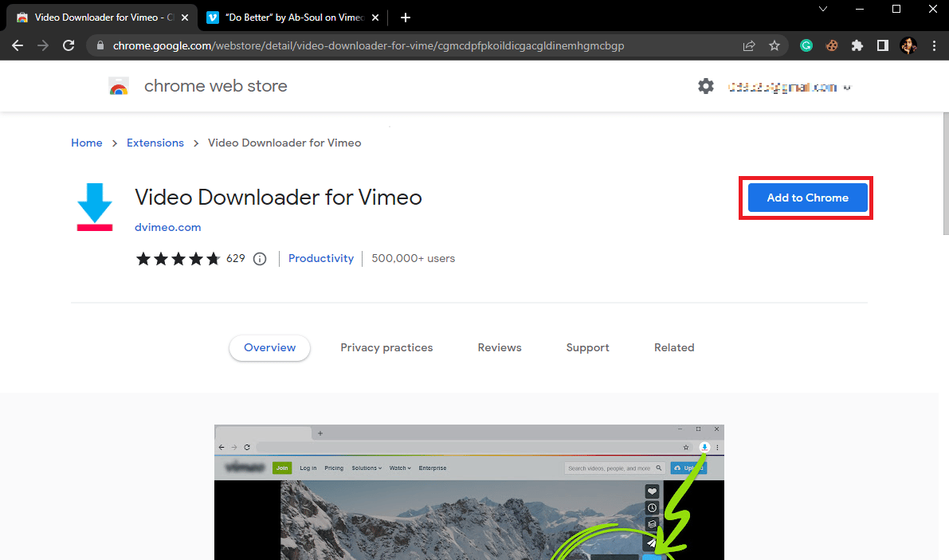
Task: Open the cookie extension icon
Action: click(832, 45)
